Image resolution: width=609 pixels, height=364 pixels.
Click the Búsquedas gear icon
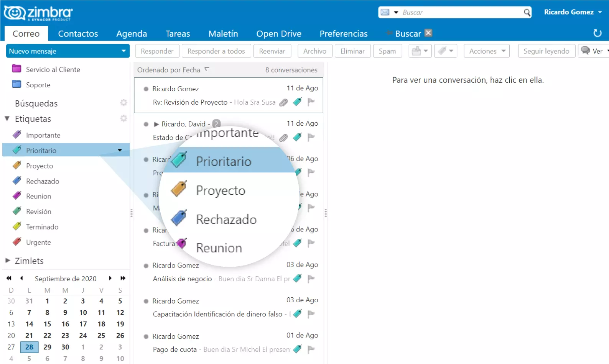coord(123,103)
